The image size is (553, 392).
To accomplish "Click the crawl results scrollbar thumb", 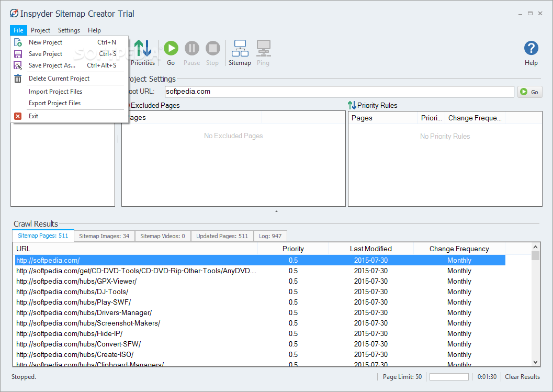I will click(x=535, y=255).
